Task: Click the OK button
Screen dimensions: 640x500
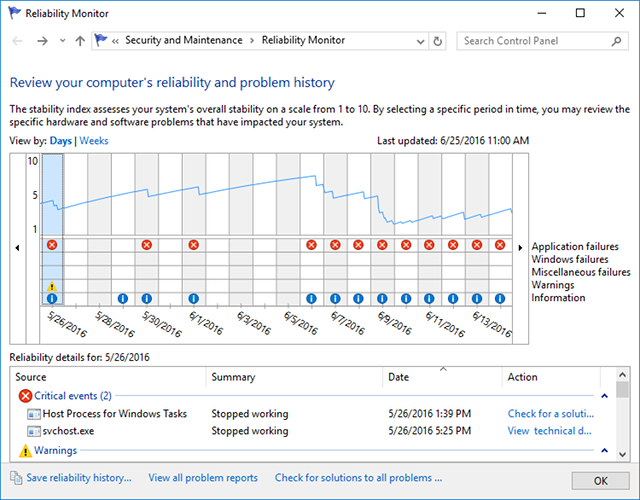Action: (600, 481)
